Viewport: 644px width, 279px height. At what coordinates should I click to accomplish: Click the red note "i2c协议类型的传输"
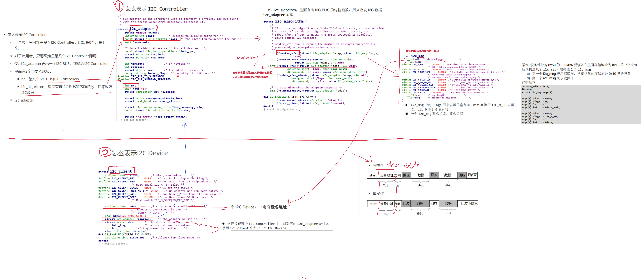coord(248,58)
